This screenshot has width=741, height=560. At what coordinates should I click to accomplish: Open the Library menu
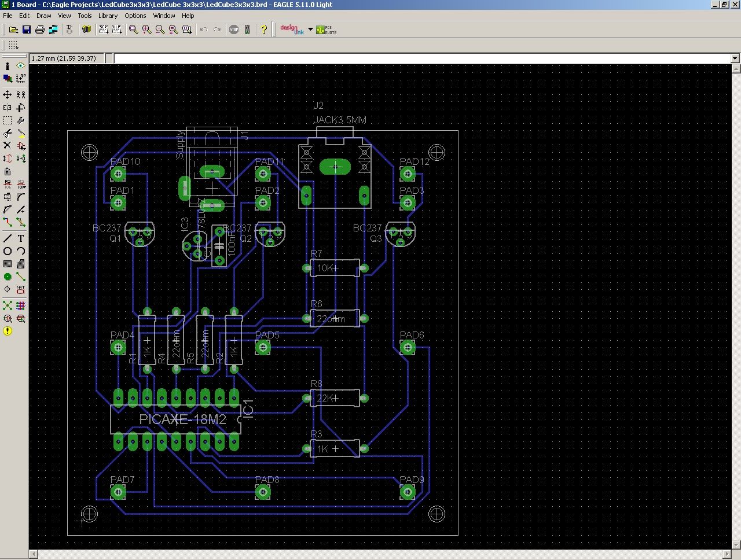(108, 16)
